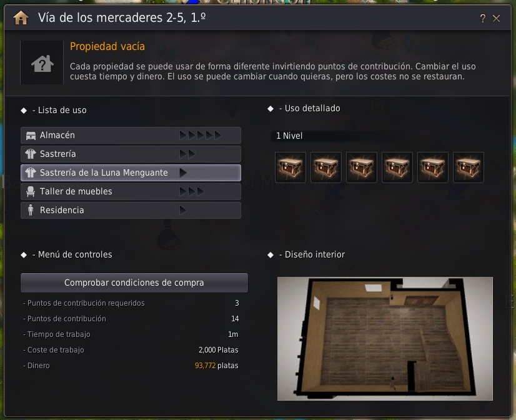Viewport: 516px width, 420px height.
Task: Open help with the question mark icon
Action: pos(482,18)
